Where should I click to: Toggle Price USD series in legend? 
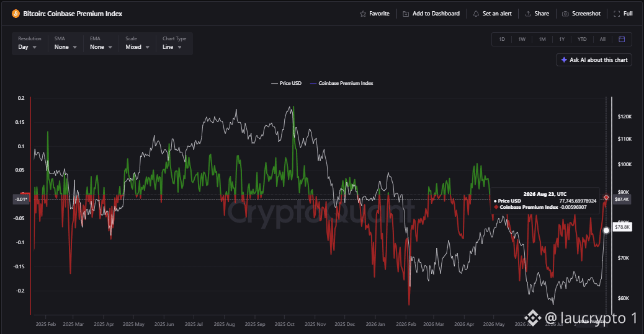click(x=286, y=83)
